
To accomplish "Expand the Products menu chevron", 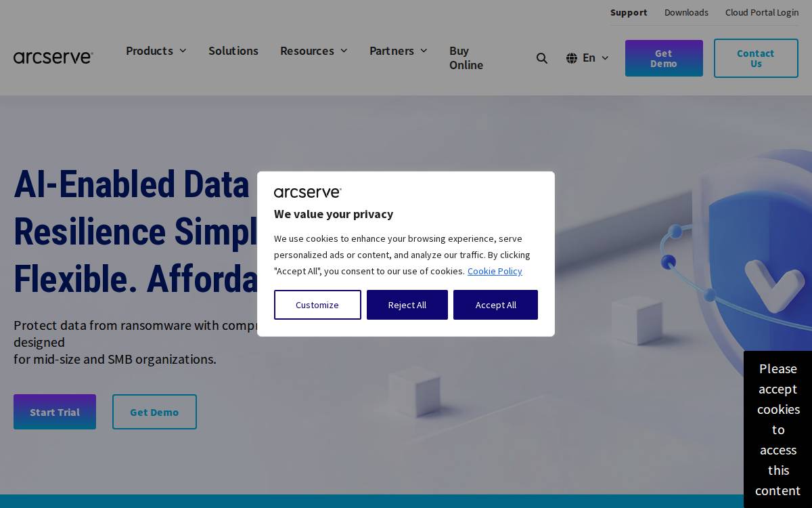I will [183, 51].
